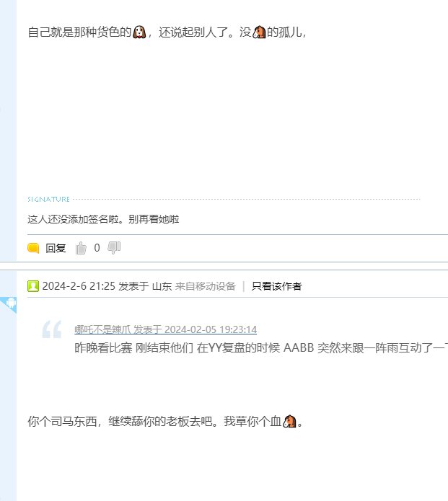Click the quoted text starting 昨晚看比赛
Screen dimensions: 448x501
pyautogui.click(x=261, y=347)
